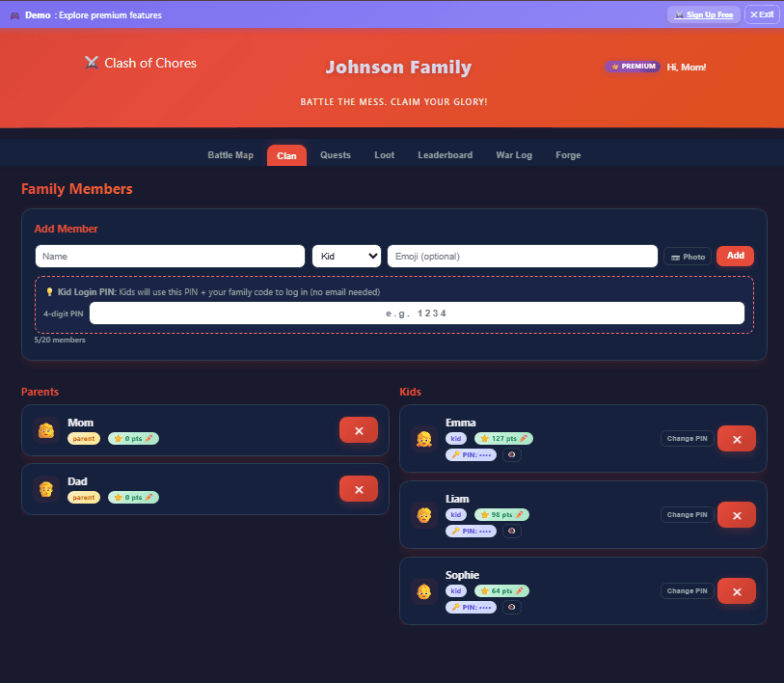Open the Leaderboard tab

click(x=445, y=155)
